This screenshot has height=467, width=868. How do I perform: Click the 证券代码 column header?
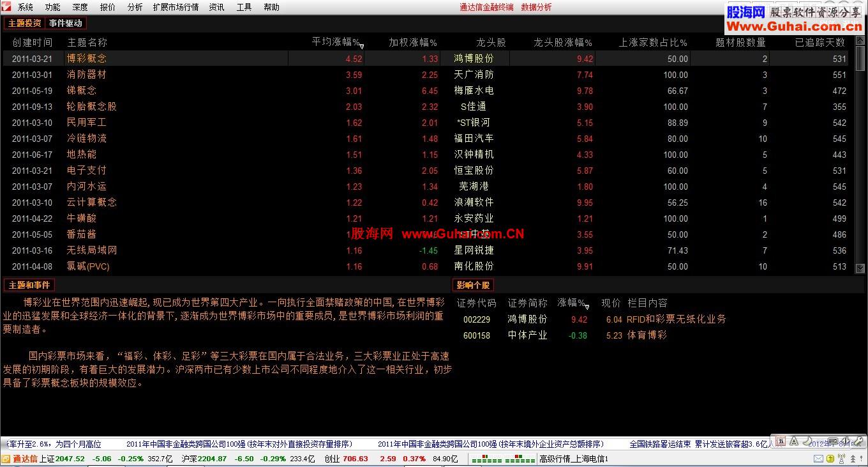(476, 303)
